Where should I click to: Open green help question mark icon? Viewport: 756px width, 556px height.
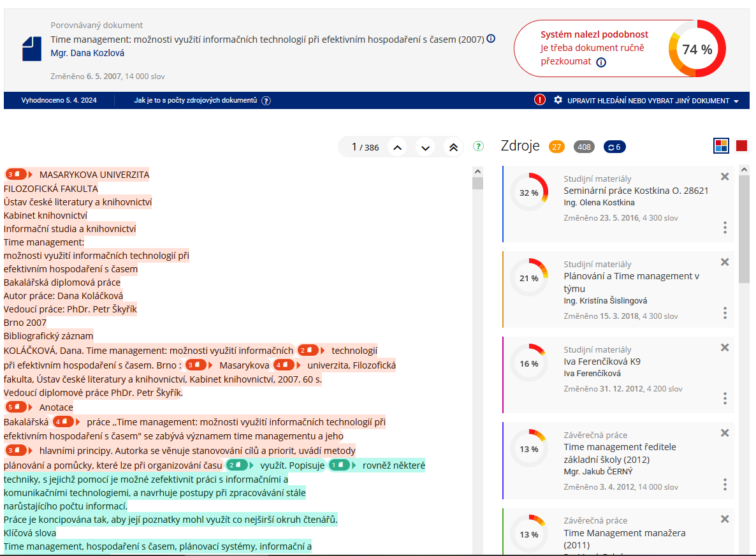(x=478, y=146)
